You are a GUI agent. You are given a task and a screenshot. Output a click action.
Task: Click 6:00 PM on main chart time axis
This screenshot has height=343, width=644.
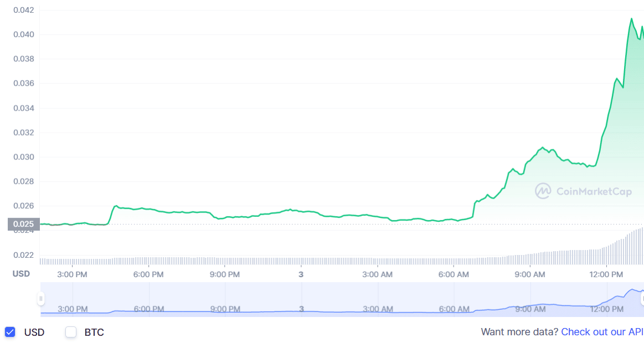tap(148, 274)
